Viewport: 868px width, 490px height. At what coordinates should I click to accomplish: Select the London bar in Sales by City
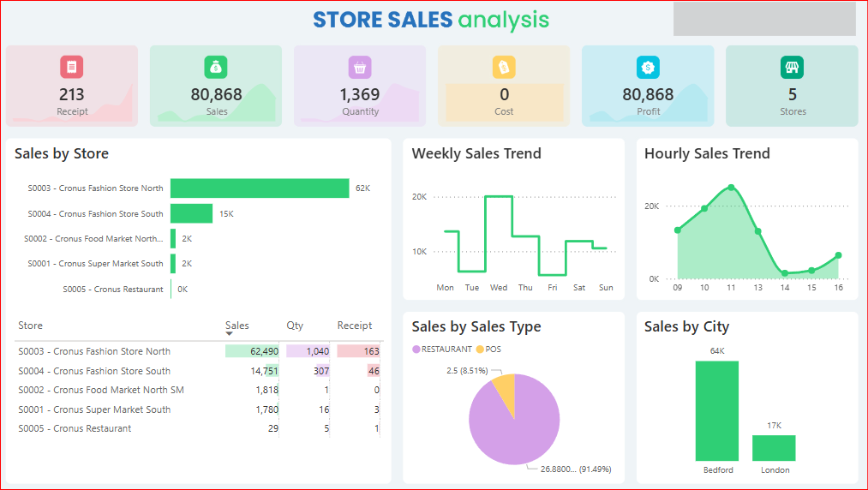774,448
